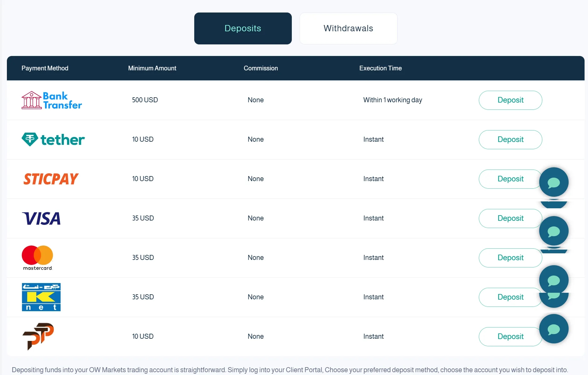The image size is (588, 375).
Task: Select the mastercard logo
Action: click(x=38, y=258)
